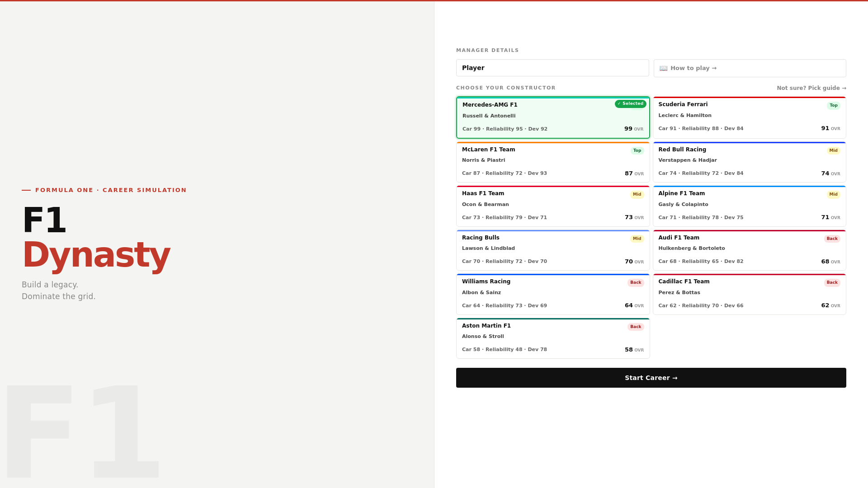Click 'Car 99 · Reliability 95 · Dev 92' stats
Image resolution: width=868 pixels, height=488 pixels.
[x=505, y=129]
